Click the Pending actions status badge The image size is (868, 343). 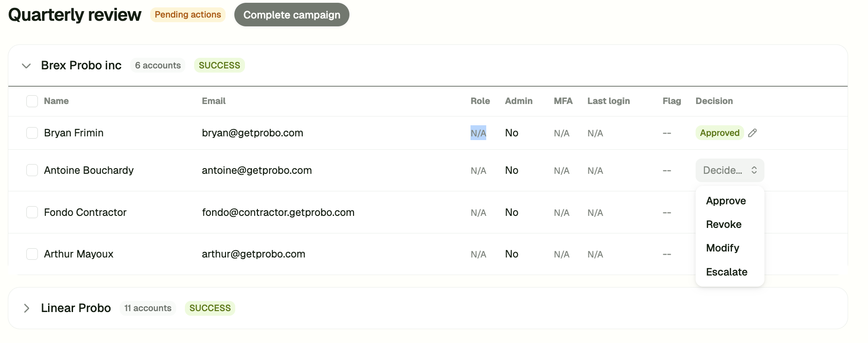tap(188, 14)
